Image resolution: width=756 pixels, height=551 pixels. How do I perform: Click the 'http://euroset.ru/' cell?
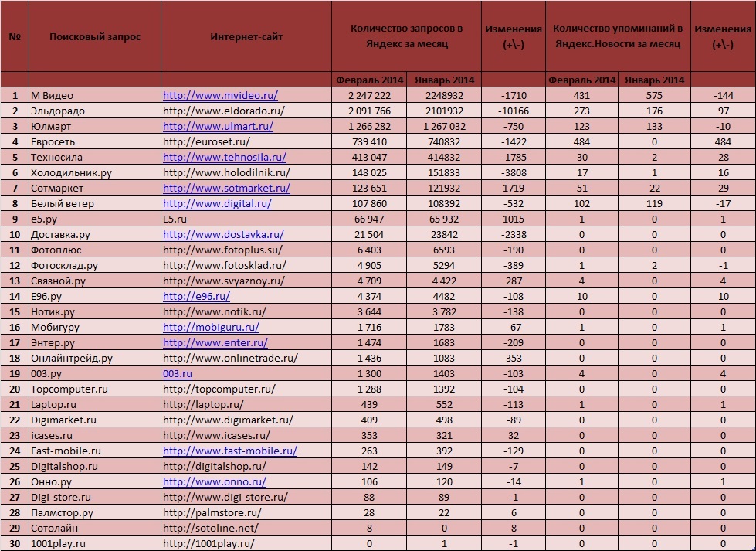(246, 142)
